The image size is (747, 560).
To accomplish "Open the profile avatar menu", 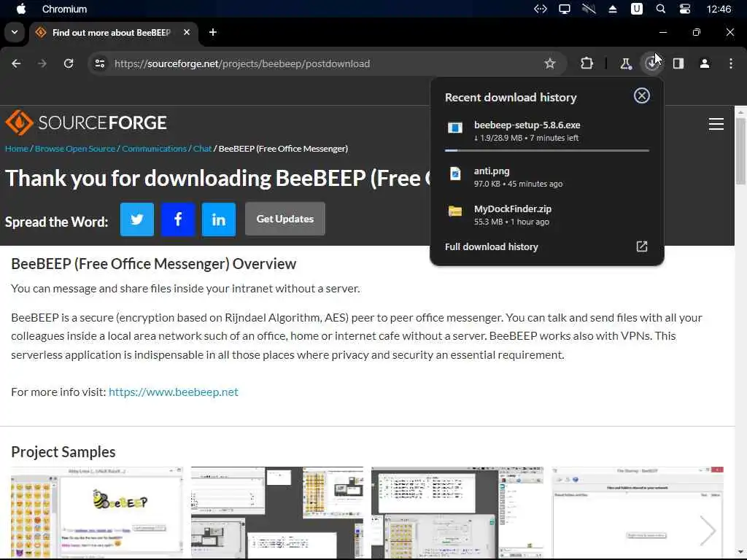I will pyautogui.click(x=705, y=63).
